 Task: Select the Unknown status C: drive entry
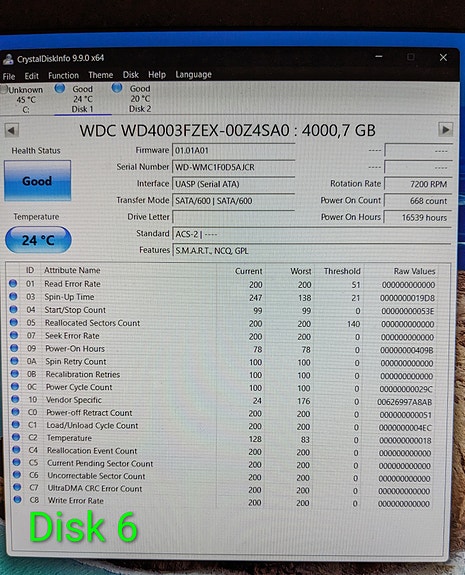23,99
